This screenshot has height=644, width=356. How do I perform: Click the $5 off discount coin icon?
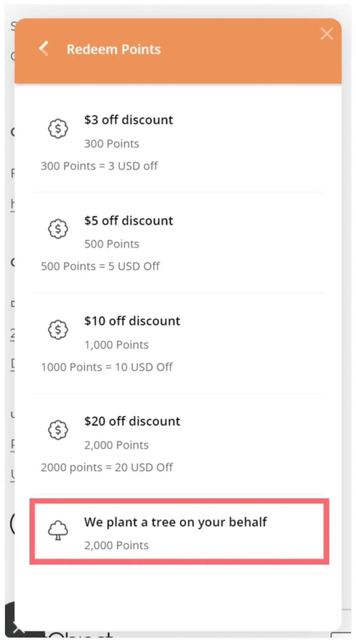[x=58, y=229]
